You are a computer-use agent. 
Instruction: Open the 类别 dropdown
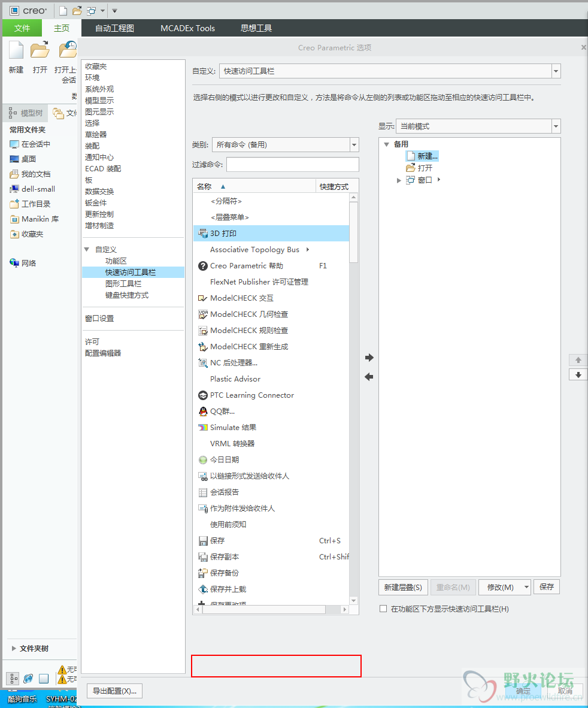(x=354, y=144)
